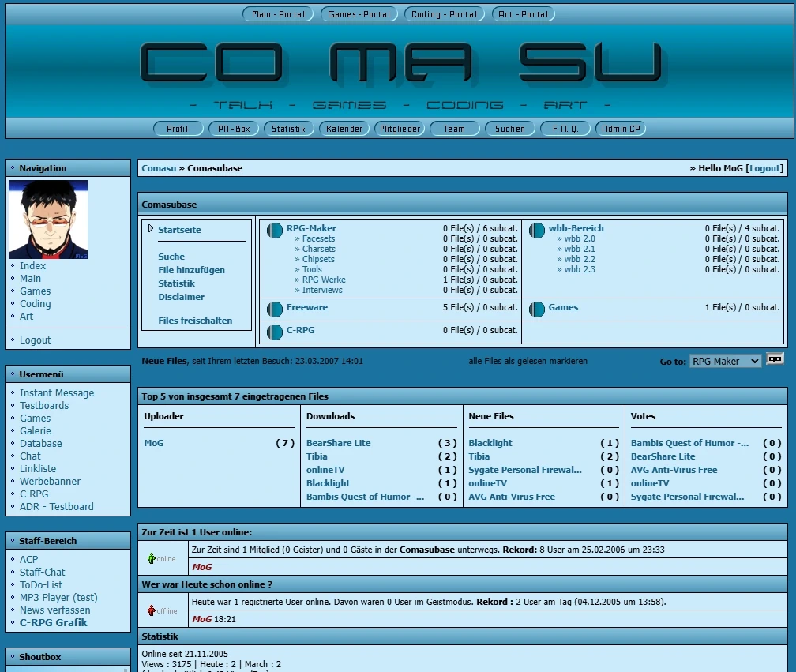The width and height of the screenshot is (796, 672).
Task: Open ToDo-List link
Action: click(x=41, y=584)
